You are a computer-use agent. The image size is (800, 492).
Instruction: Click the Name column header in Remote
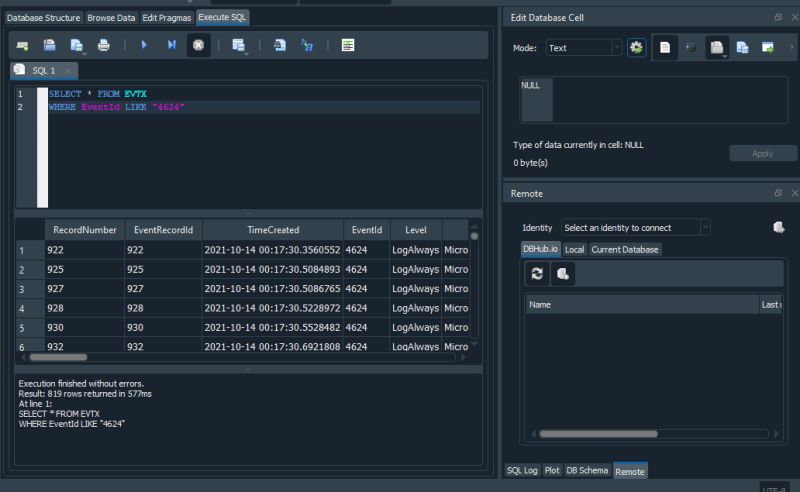pyautogui.click(x=642, y=305)
